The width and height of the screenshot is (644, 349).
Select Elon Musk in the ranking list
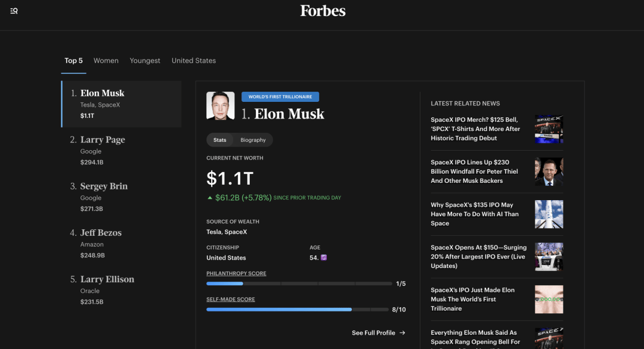point(121,104)
